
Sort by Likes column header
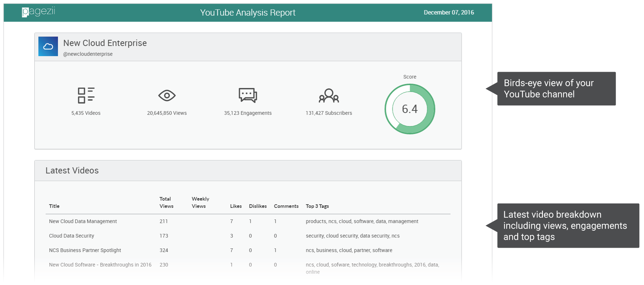click(236, 206)
